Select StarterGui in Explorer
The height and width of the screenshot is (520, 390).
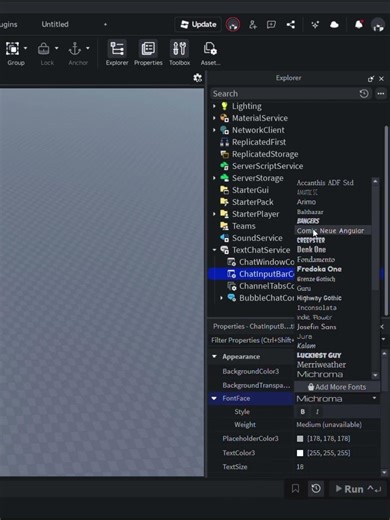coord(250,190)
